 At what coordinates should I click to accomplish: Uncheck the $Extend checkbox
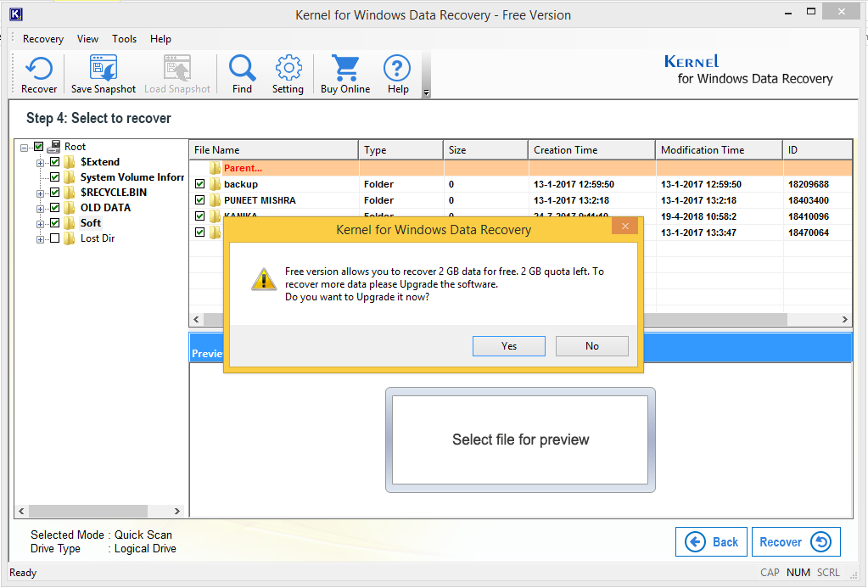click(55, 162)
